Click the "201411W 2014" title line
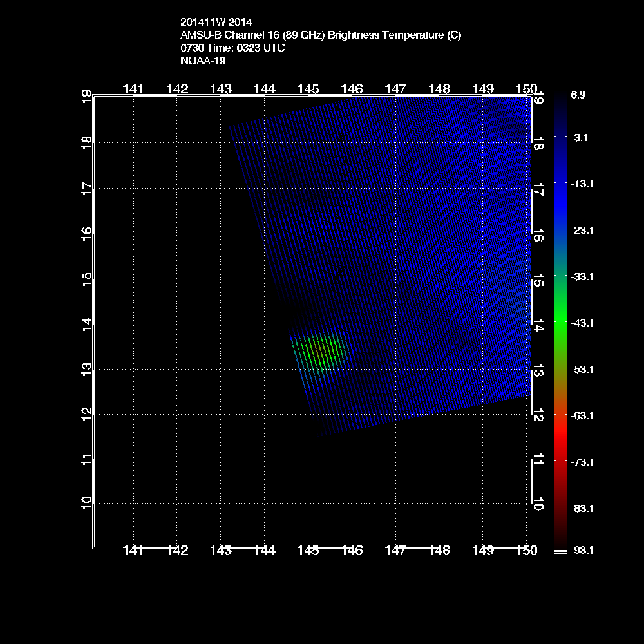 212,23
